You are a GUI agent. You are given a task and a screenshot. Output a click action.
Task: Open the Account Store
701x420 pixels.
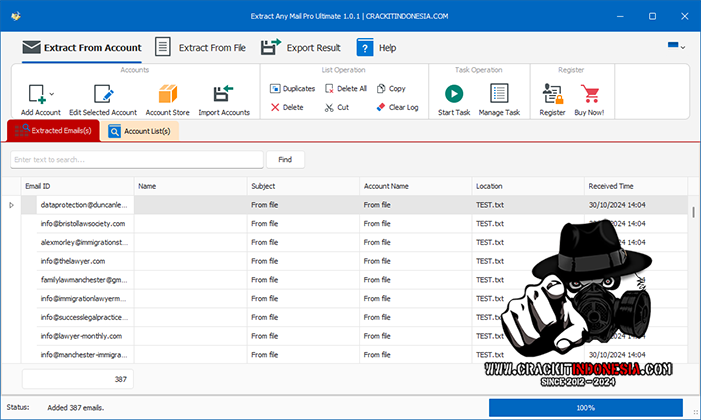[167, 94]
